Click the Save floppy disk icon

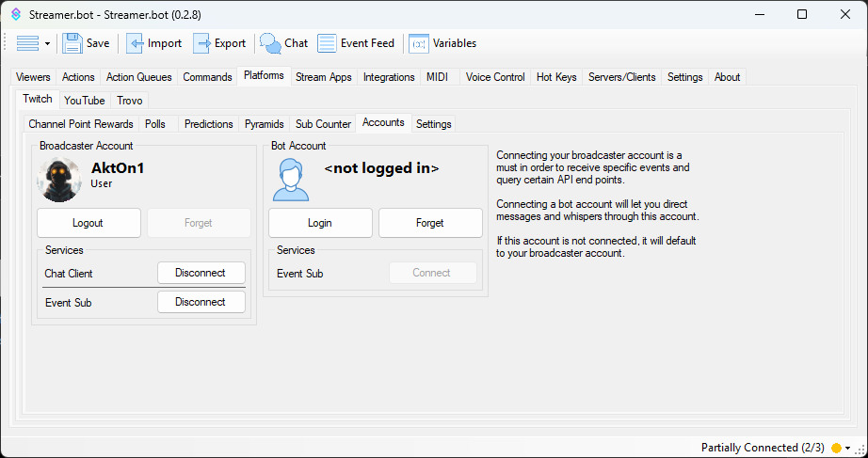point(72,43)
